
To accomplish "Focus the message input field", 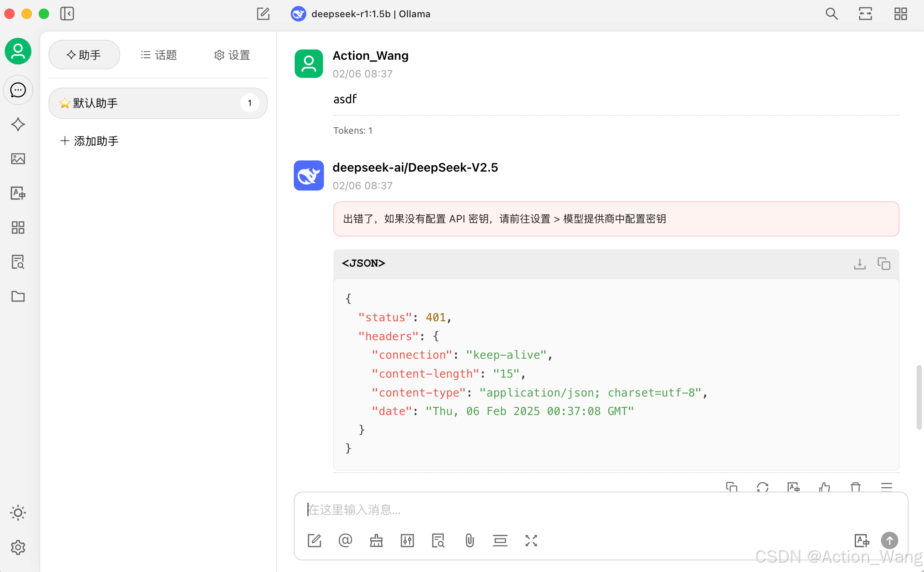I will coord(601,510).
